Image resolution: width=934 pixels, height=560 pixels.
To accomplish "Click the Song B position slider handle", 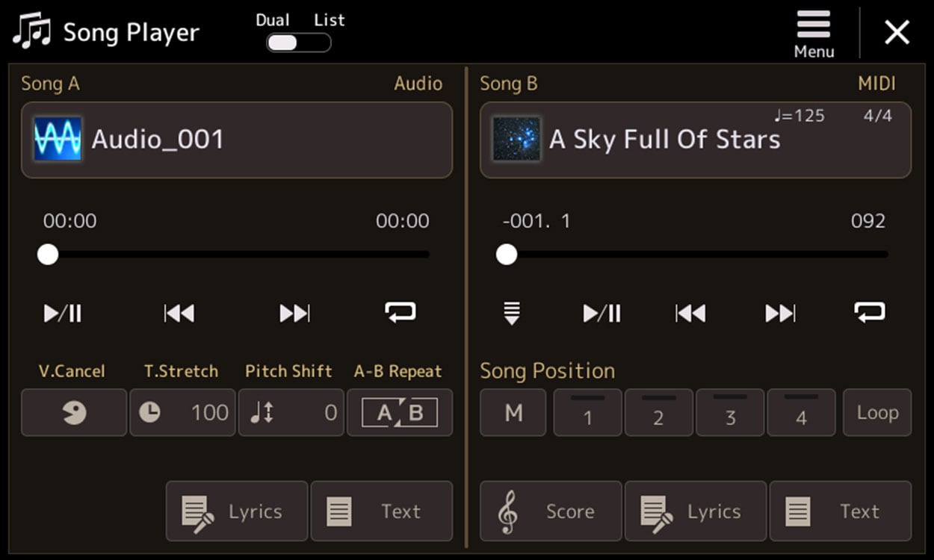I will 507,255.
